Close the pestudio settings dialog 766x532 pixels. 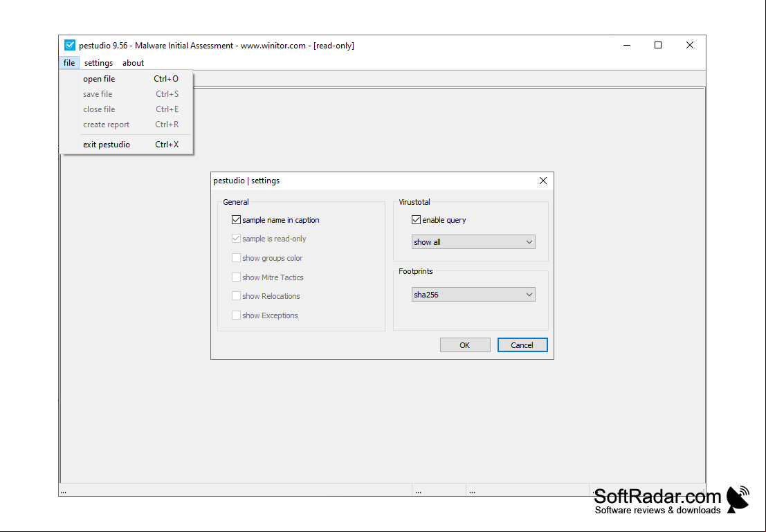pyautogui.click(x=542, y=181)
